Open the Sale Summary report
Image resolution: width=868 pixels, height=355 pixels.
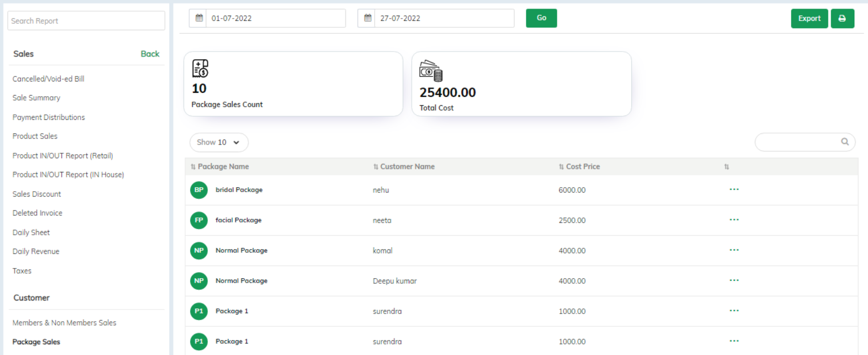point(36,98)
